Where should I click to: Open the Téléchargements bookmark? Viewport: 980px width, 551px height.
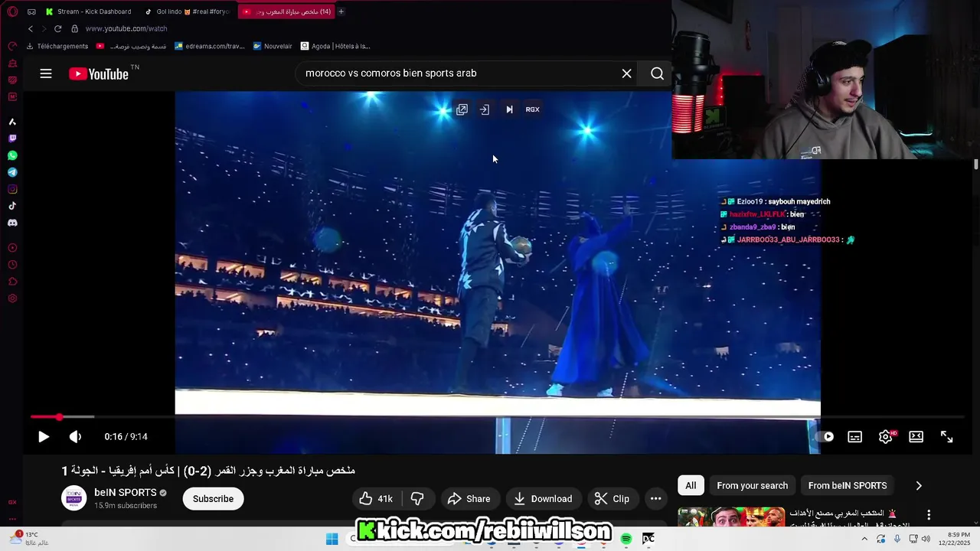[57, 46]
